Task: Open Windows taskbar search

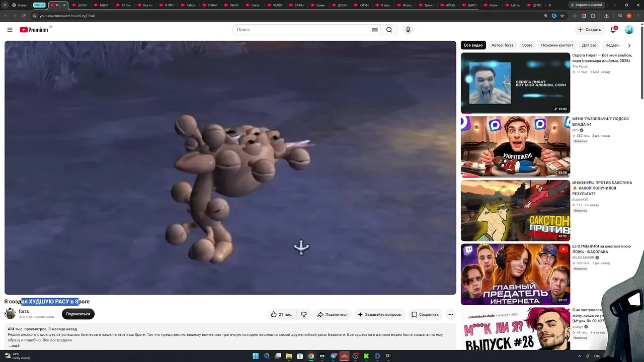Action: coord(267,356)
